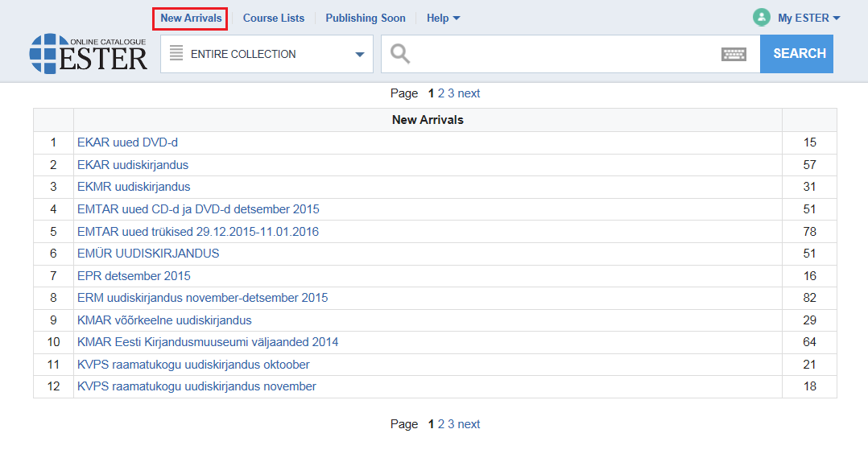This screenshot has width=868, height=458.
Task: Click the count 15 in EKAR DVD-d row
Action: [809, 142]
